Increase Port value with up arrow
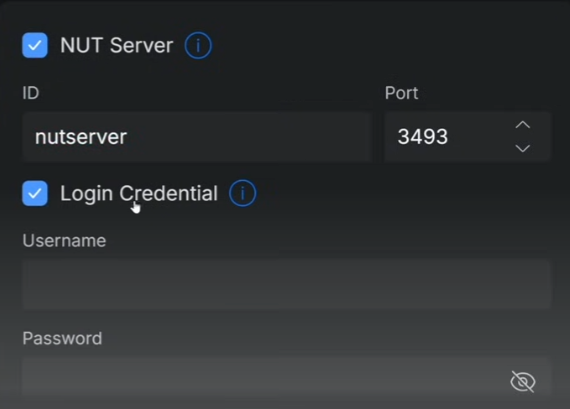The width and height of the screenshot is (570, 409). click(522, 125)
